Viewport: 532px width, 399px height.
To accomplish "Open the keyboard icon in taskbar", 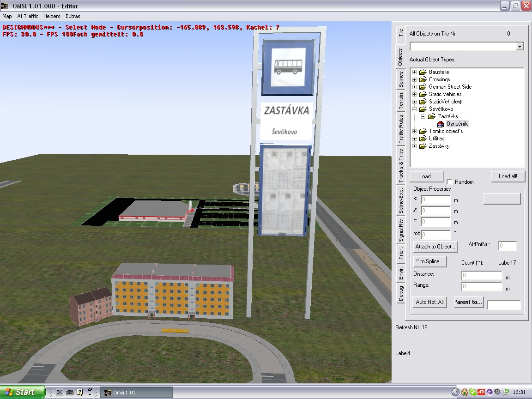I will (70, 392).
